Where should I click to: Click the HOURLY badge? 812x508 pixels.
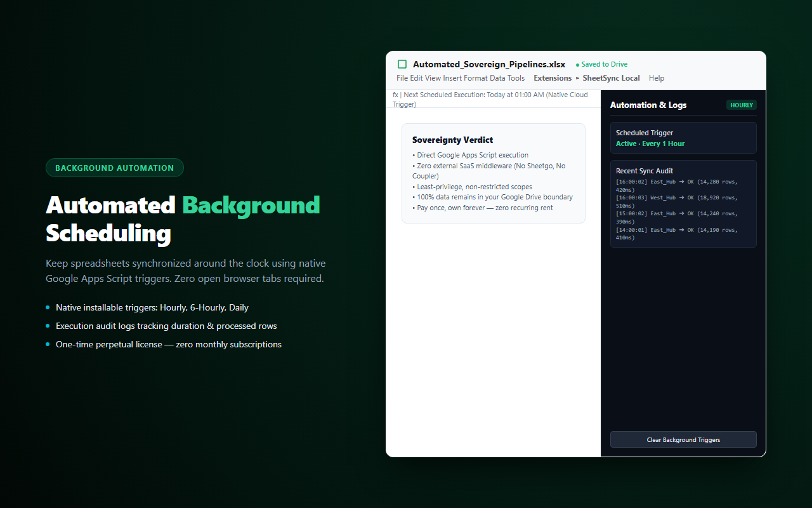click(x=742, y=105)
